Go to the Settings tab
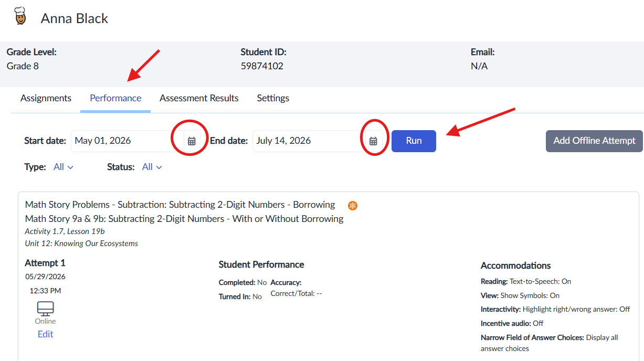The width and height of the screenshot is (644, 361). pyautogui.click(x=273, y=98)
